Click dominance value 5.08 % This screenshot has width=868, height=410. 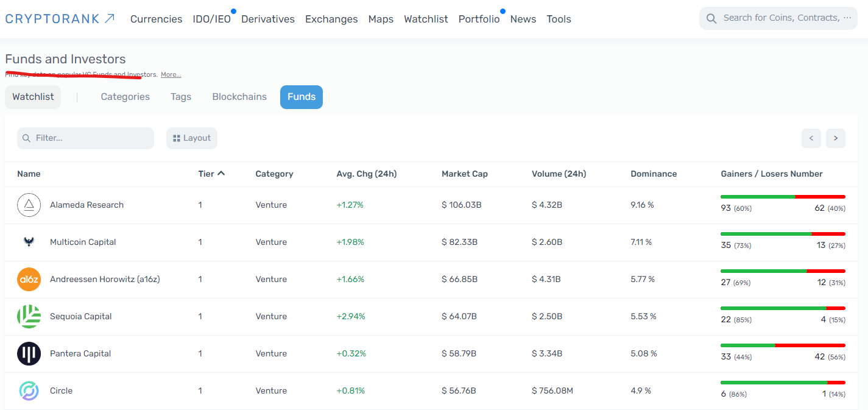pyautogui.click(x=644, y=353)
